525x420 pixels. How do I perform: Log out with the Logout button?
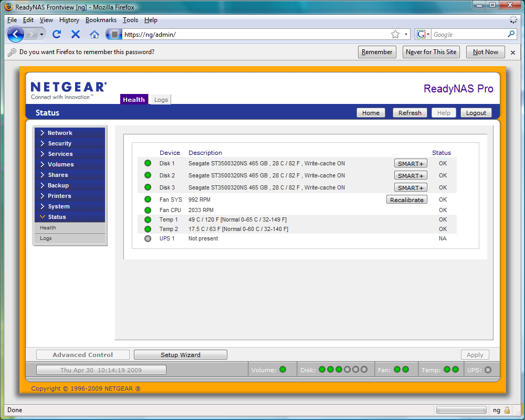point(476,113)
